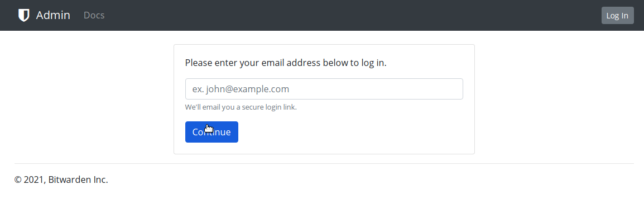Click the horizontal divider above the footer

point(324,163)
